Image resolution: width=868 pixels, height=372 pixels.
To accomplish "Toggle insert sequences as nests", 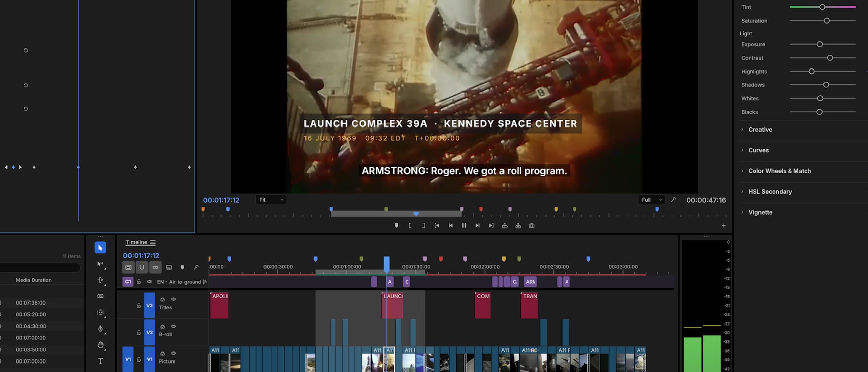I will pyautogui.click(x=128, y=267).
